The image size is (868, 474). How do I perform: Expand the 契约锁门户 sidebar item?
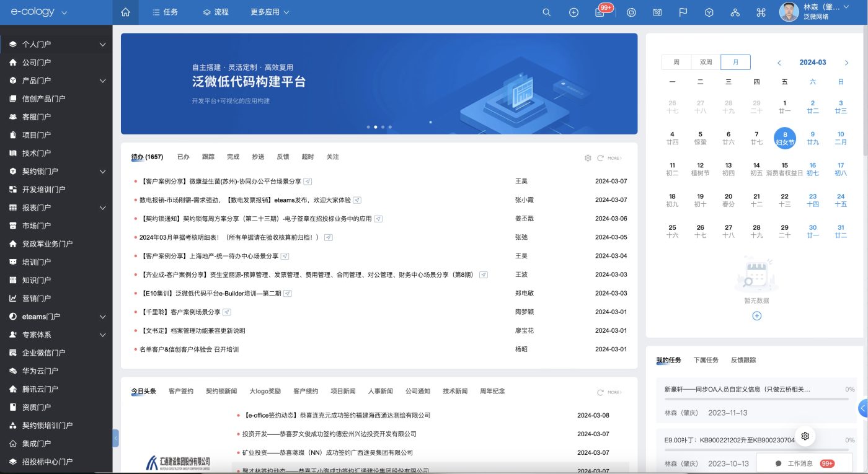pos(103,171)
